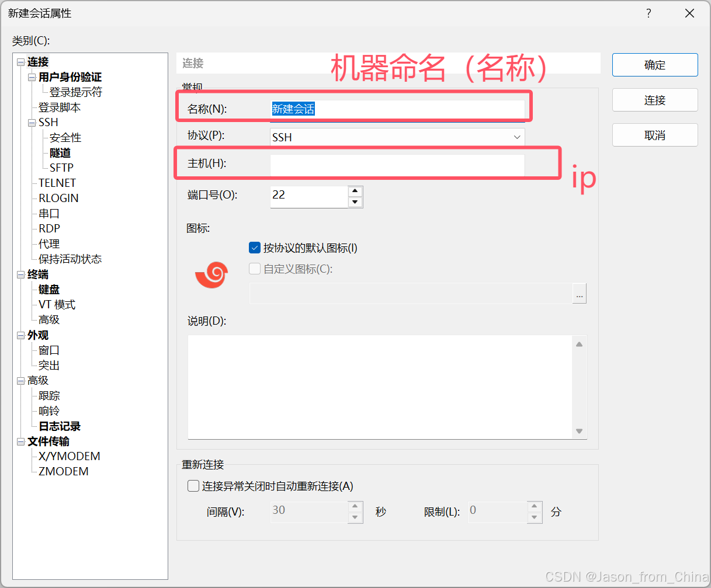This screenshot has height=588, width=711.
Task: Select RDP in the category tree
Action: 49,228
